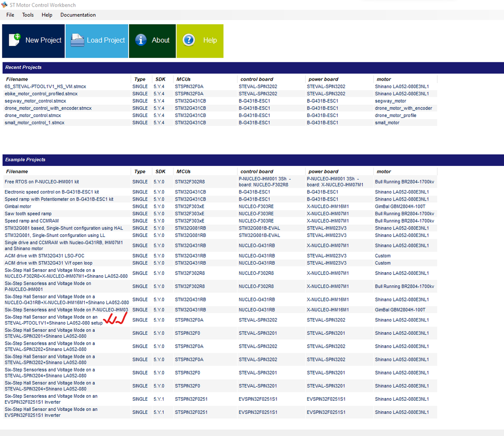The height and width of the screenshot is (436, 504).
Task: Click the About label text
Action: coord(160,40)
